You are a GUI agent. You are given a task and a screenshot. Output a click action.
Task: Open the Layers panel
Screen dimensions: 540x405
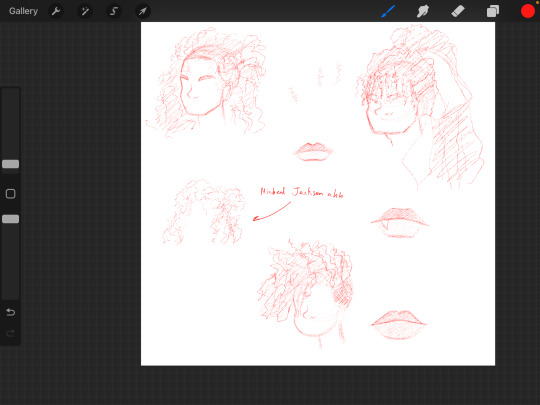pos(492,11)
